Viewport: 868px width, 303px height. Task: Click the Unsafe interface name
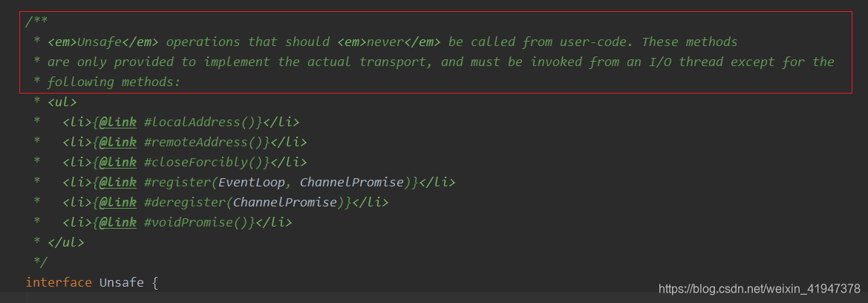[x=121, y=282]
